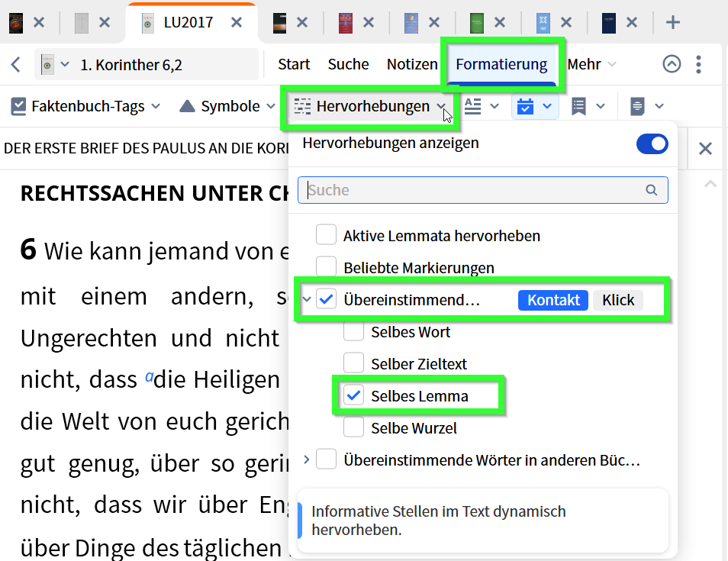Viewport: 728px width, 561px height.
Task: Click the circled up-arrow collapse icon
Action: click(672, 64)
